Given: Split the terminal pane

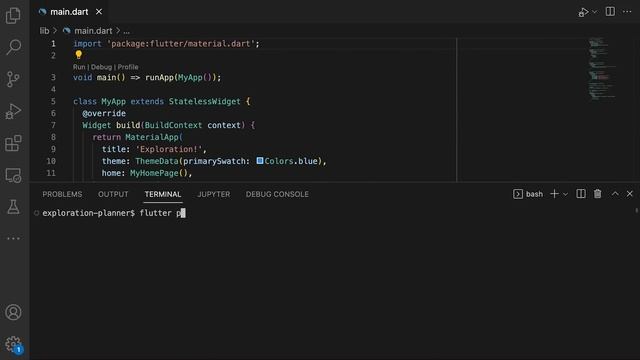Looking at the screenshot, I should tap(581, 194).
